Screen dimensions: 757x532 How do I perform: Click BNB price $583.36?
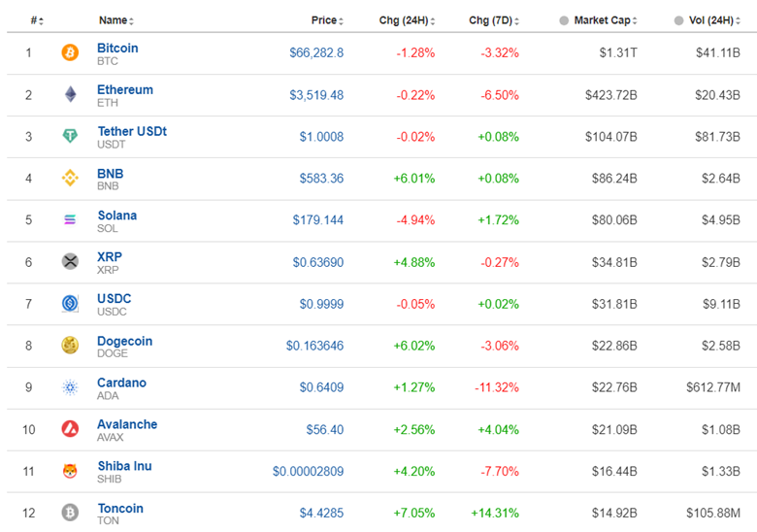tap(321, 178)
